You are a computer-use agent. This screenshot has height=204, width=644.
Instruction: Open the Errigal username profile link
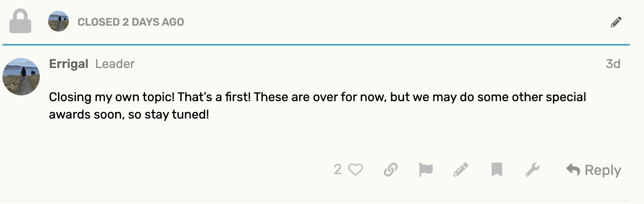69,64
